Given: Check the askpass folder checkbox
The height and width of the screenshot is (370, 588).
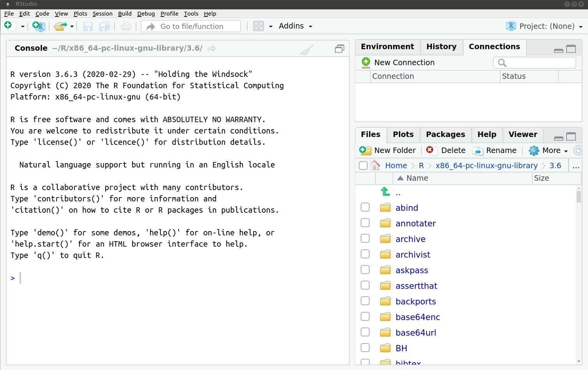Looking at the screenshot, I should pyautogui.click(x=365, y=270).
